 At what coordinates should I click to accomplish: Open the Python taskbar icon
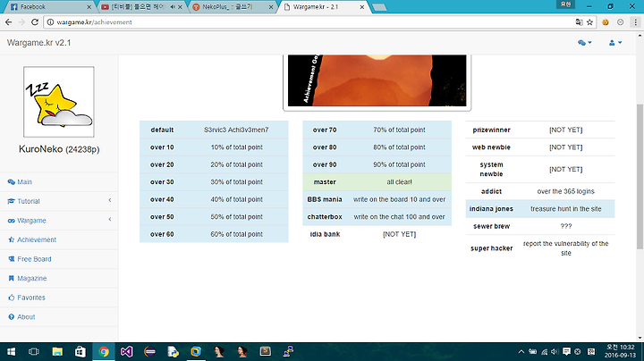(173, 351)
